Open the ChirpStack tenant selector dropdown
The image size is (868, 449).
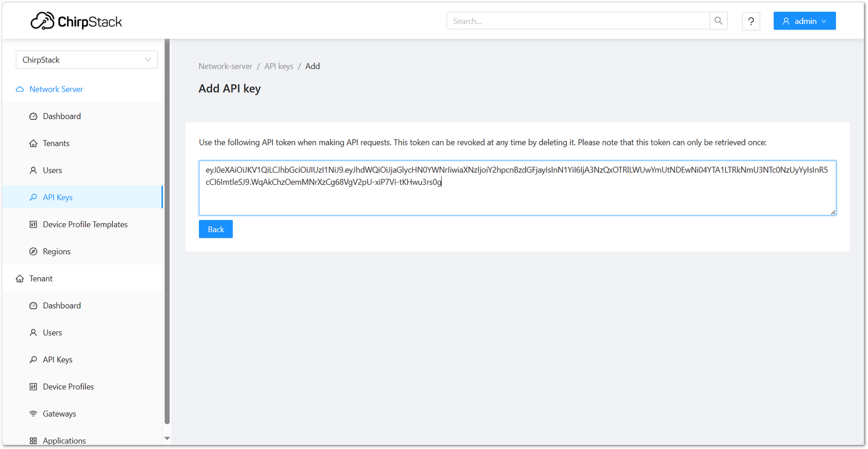pos(87,60)
